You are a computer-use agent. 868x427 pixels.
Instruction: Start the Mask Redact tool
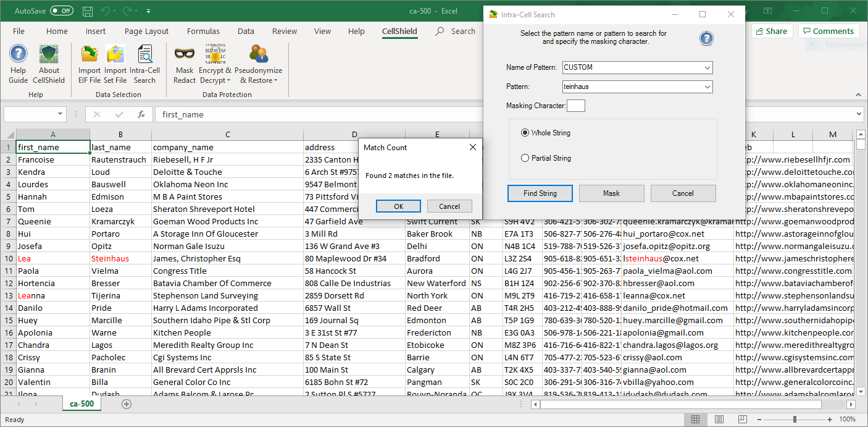tap(185, 64)
